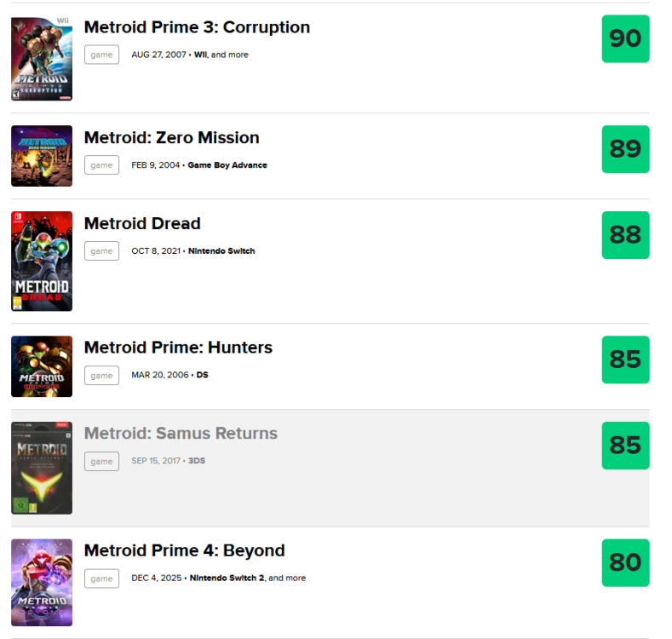
Task: Open Metroid Prime 4 cover thumbnail
Action: (x=42, y=583)
